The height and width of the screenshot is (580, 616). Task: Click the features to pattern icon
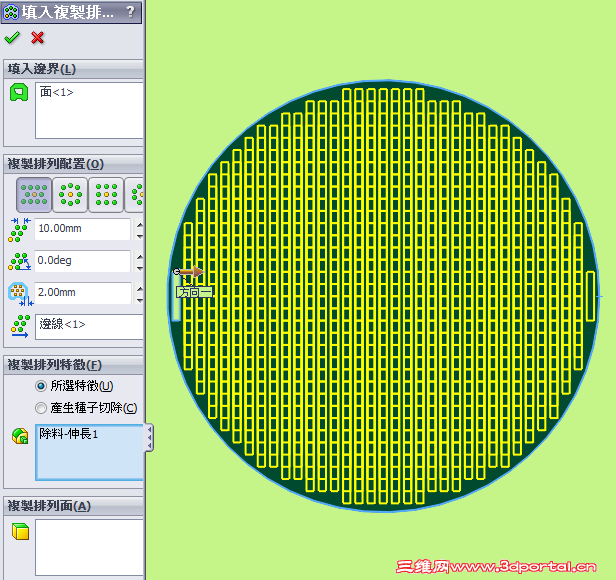pyautogui.click(x=20, y=436)
